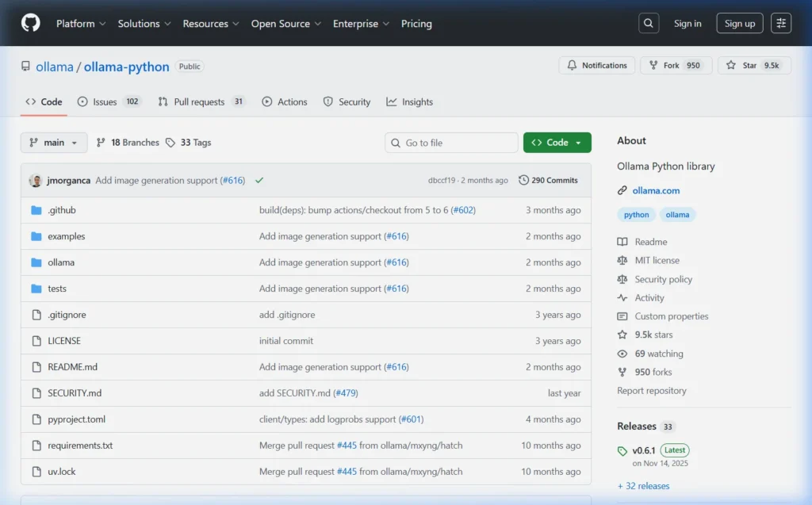Click the green commit status checkmark

[259, 180]
